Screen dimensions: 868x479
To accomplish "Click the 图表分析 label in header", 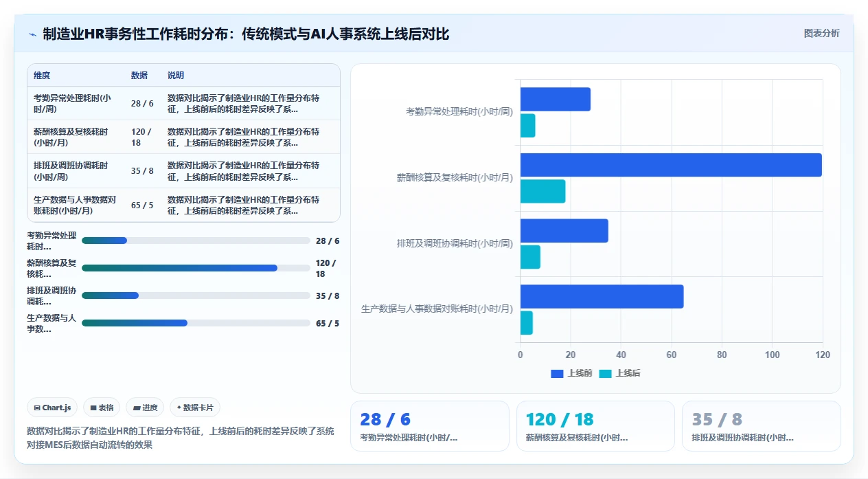I will coord(821,33).
